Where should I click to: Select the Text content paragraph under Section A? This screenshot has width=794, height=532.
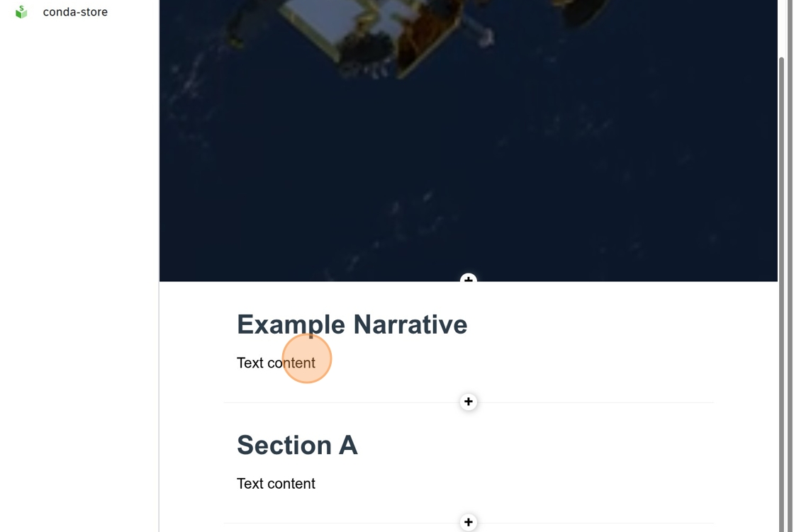point(276,483)
